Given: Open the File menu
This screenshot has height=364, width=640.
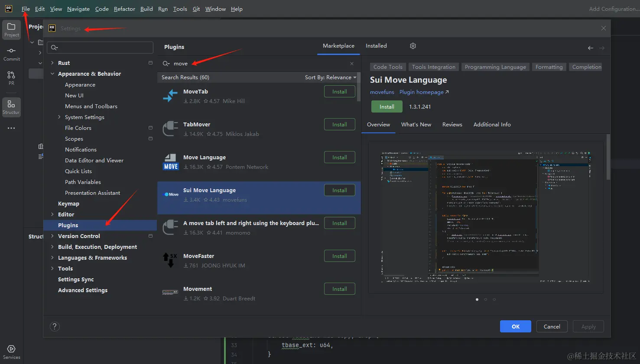Looking at the screenshot, I should coord(26,9).
